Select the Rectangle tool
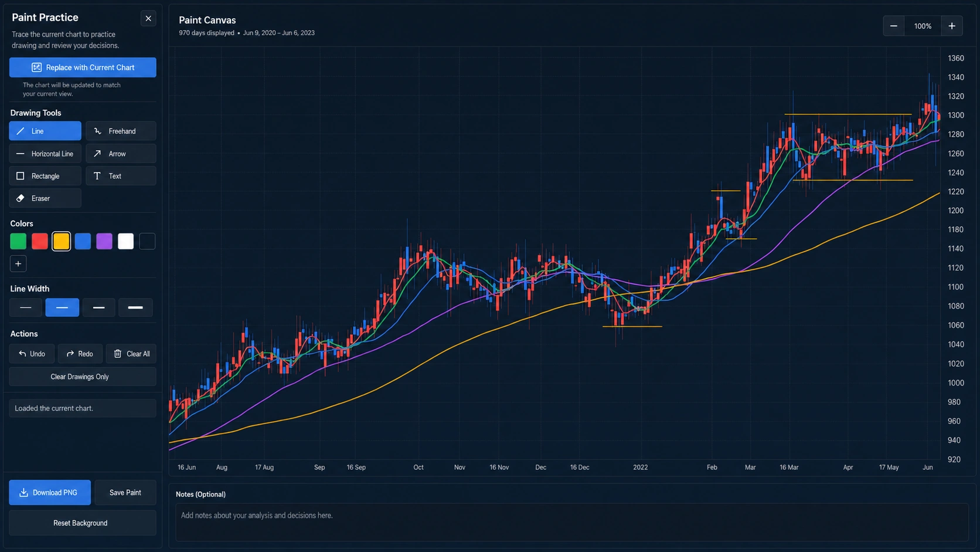The width and height of the screenshot is (980, 552). [x=45, y=176]
